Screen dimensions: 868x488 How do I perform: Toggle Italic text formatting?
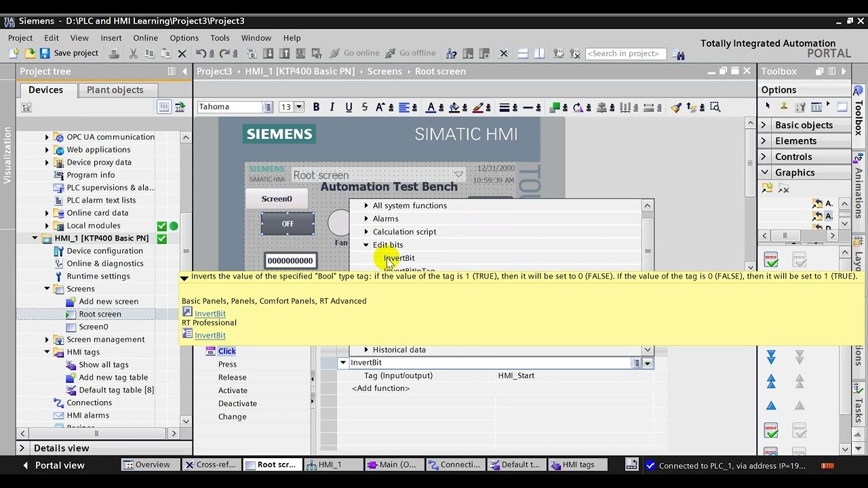pos(332,107)
